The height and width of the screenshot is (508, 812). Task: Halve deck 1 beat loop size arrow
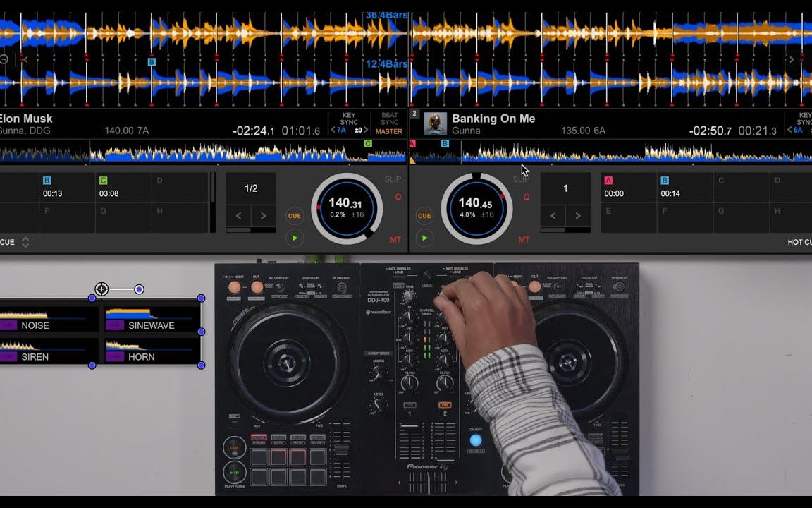tap(238, 216)
